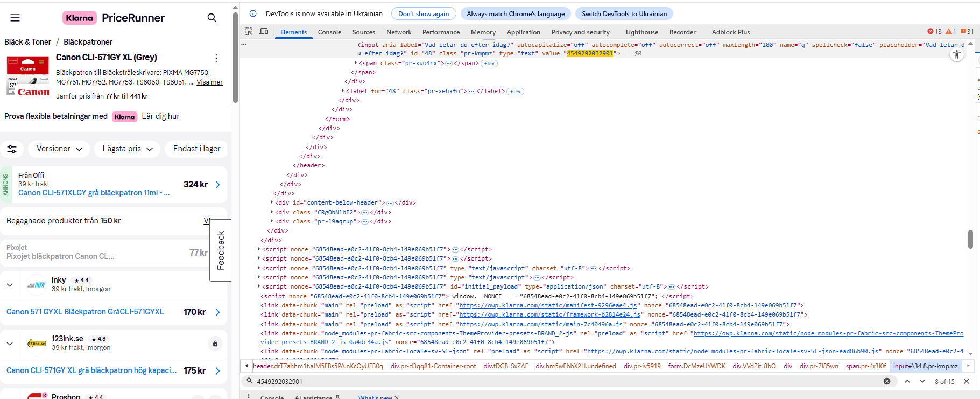
Task: Open the manifest-9296eae4.js link
Action: click(548, 305)
